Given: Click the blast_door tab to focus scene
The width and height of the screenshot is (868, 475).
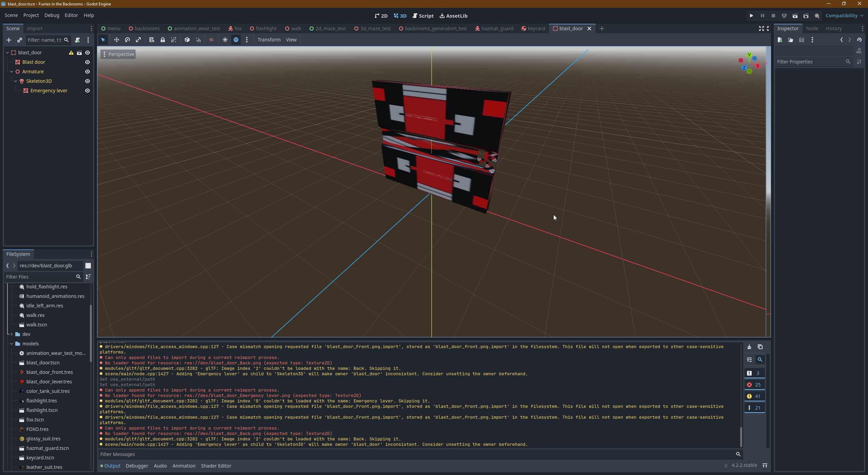Looking at the screenshot, I should point(570,28).
